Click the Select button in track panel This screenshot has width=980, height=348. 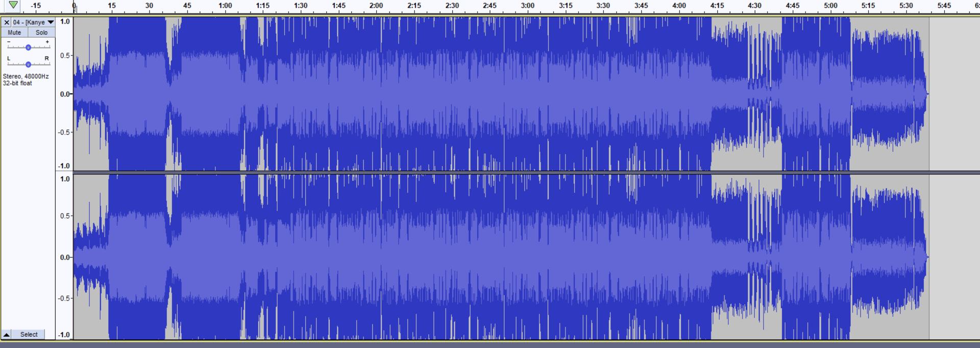29,335
